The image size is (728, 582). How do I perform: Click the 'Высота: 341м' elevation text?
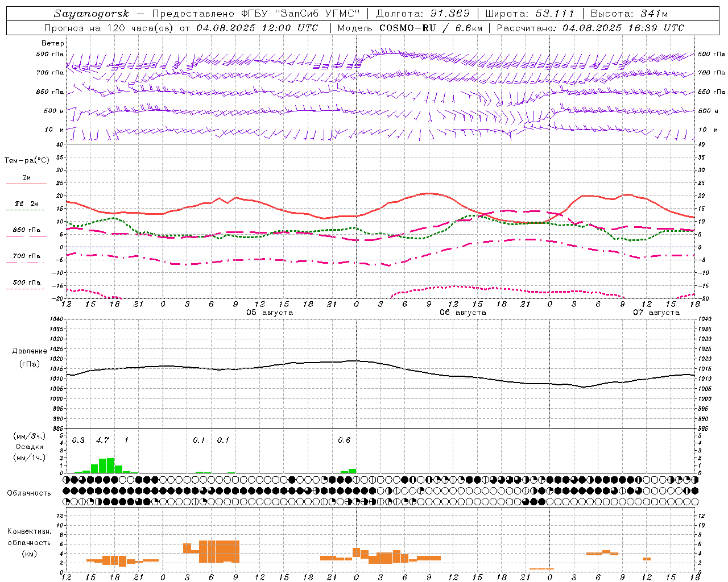click(629, 14)
